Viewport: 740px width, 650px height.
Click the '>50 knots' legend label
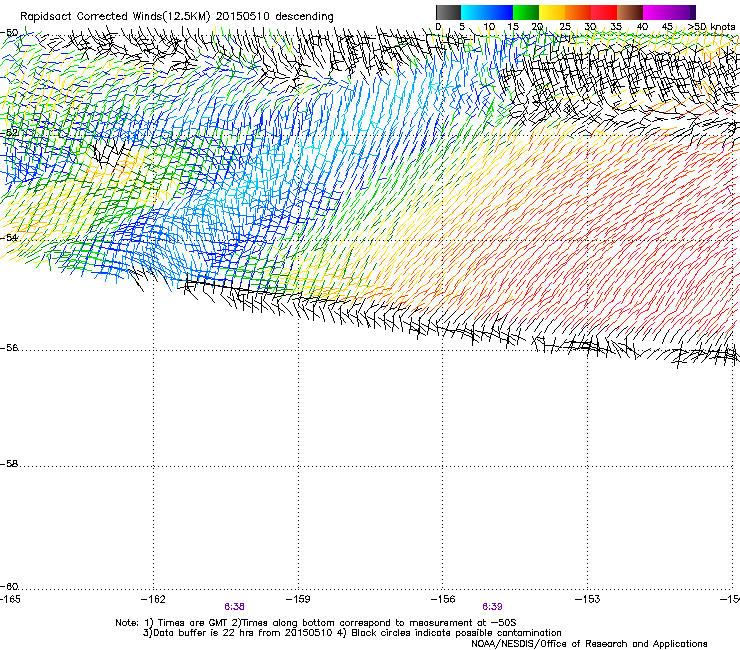coord(712,27)
